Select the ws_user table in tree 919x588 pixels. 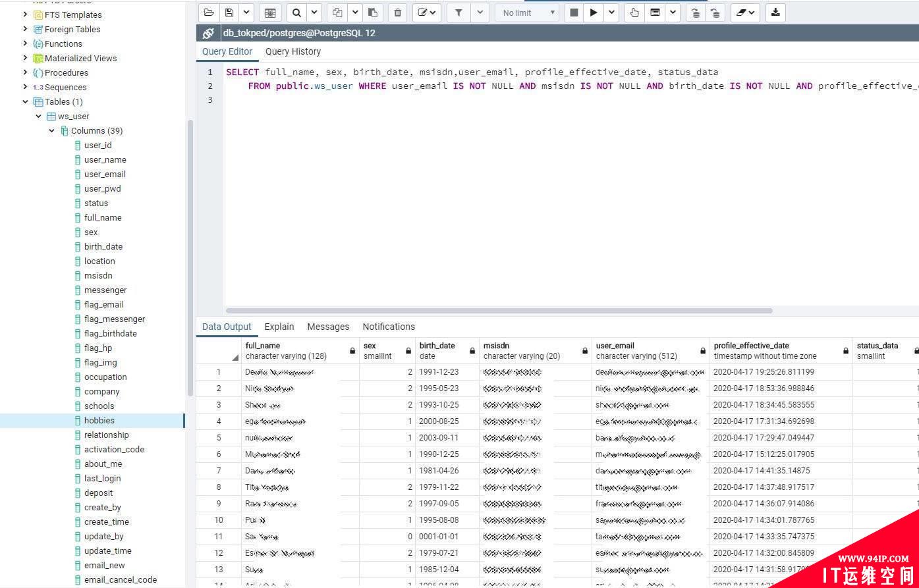pyautogui.click(x=73, y=116)
